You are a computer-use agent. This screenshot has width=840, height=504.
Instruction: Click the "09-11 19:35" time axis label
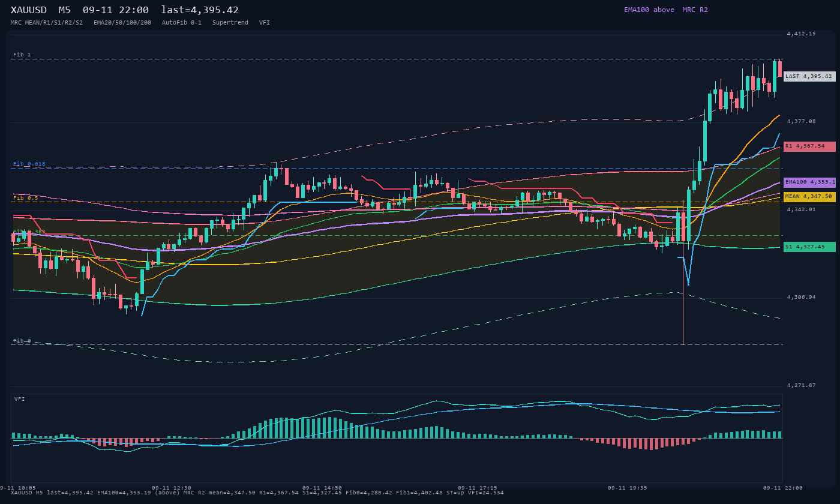(x=628, y=488)
